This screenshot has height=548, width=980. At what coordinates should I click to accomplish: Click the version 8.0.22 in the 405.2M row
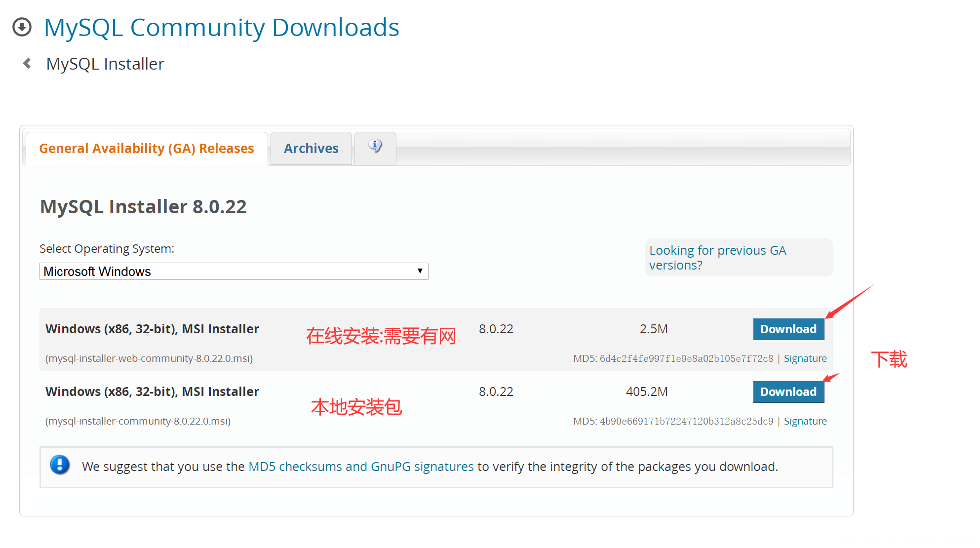click(x=496, y=392)
